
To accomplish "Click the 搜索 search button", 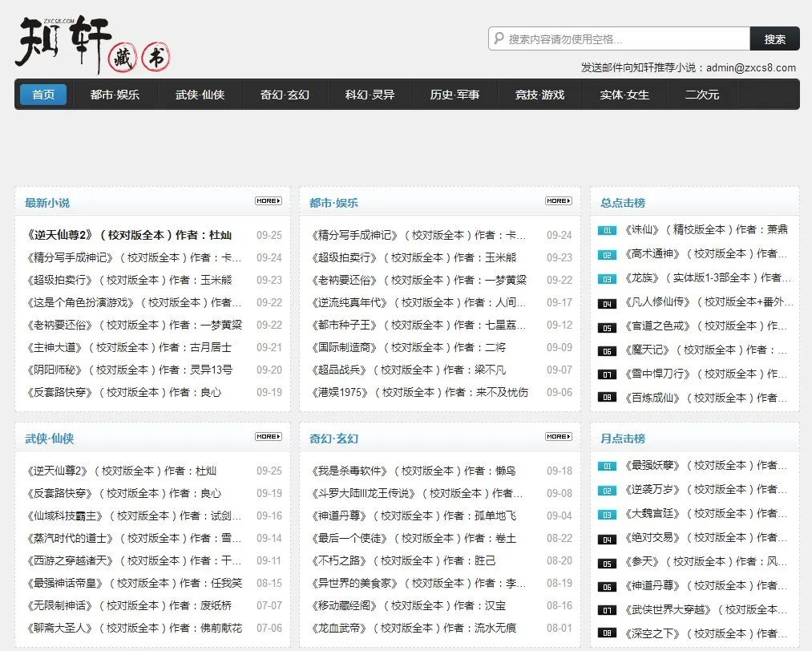I will [x=774, y=38].
